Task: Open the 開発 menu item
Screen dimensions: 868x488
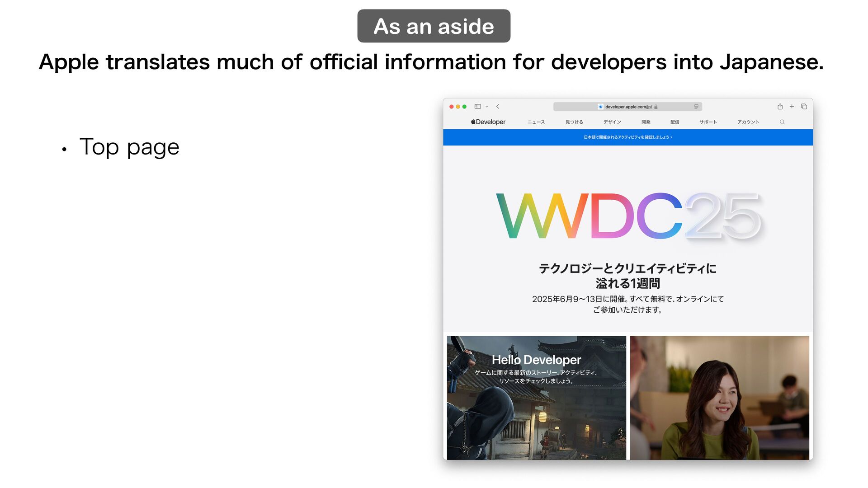Action: click(646, 122)
